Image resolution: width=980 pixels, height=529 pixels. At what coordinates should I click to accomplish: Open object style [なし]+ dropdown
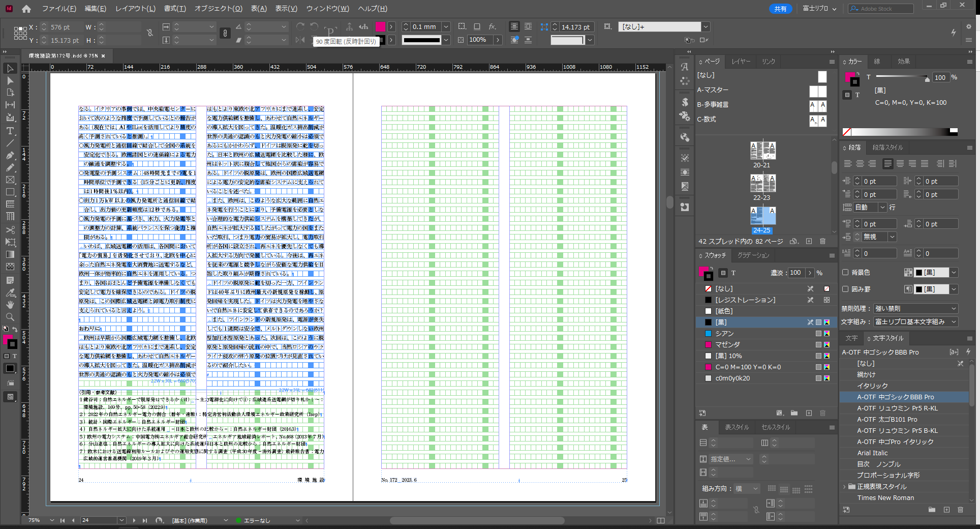click(706, 27)
